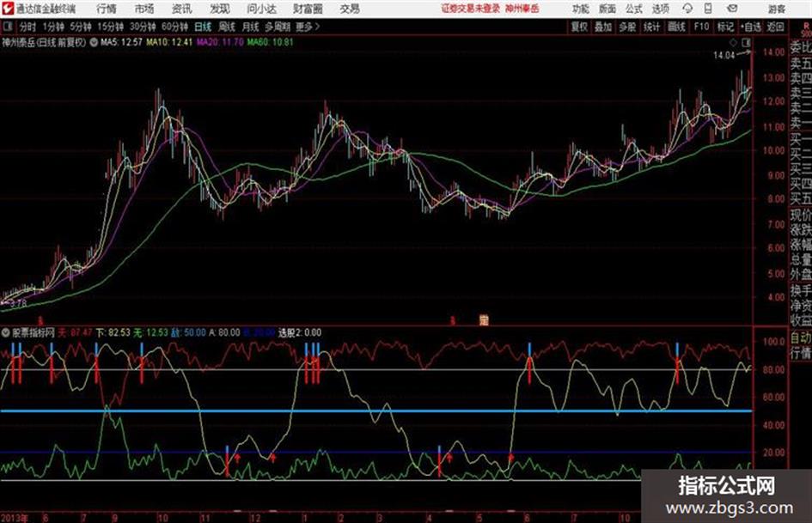
Task: Expand the 股票指标网 sub-indicator dropdown circle
Action: [6, 332]
